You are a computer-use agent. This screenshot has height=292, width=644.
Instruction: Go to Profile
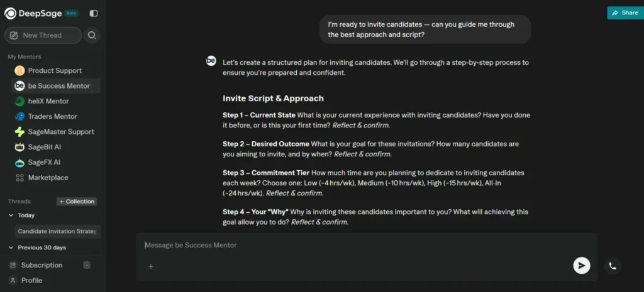pos(31,281)
